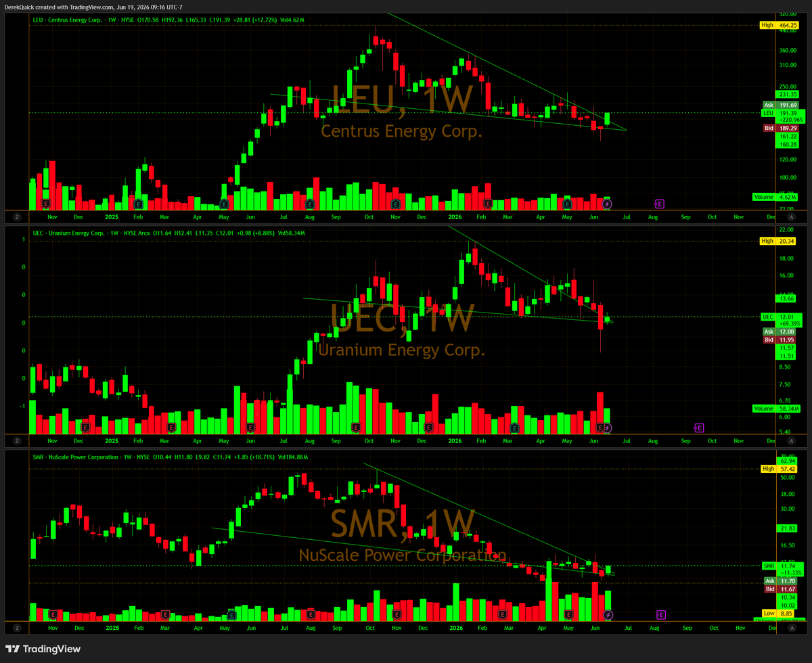This screenshot has width=812, height=663.
Task: Click UEC earnings icon under December 2025
Action: [428, 428]
